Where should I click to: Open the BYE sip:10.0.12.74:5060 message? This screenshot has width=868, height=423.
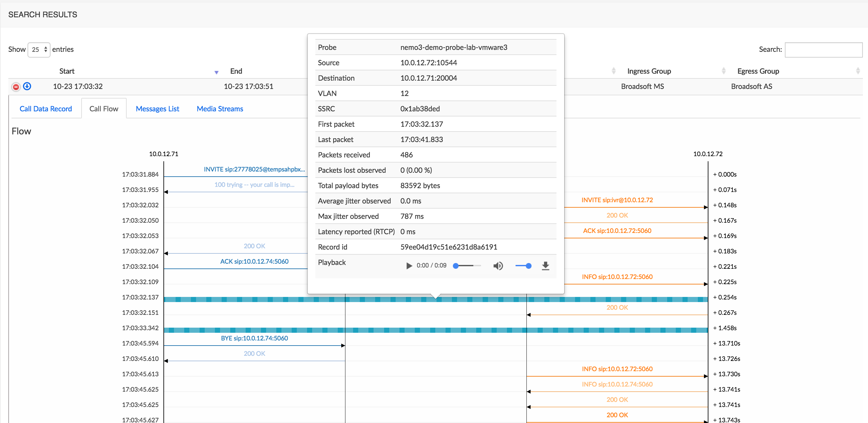[254, 338]
